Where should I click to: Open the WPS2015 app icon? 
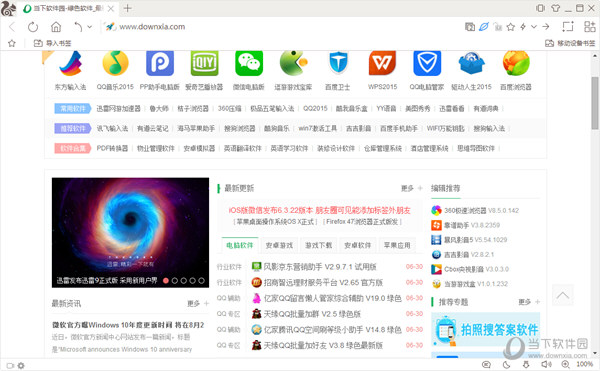[382, 63]
